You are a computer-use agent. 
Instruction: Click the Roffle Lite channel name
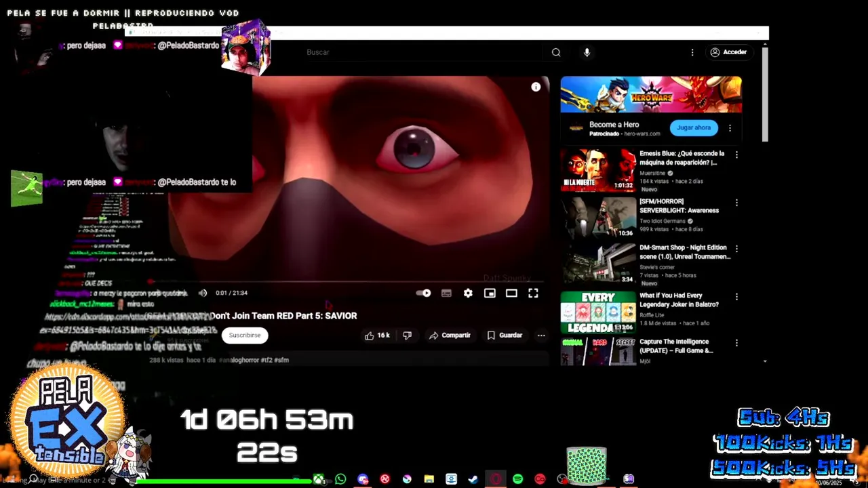click(x=652, y=314)
